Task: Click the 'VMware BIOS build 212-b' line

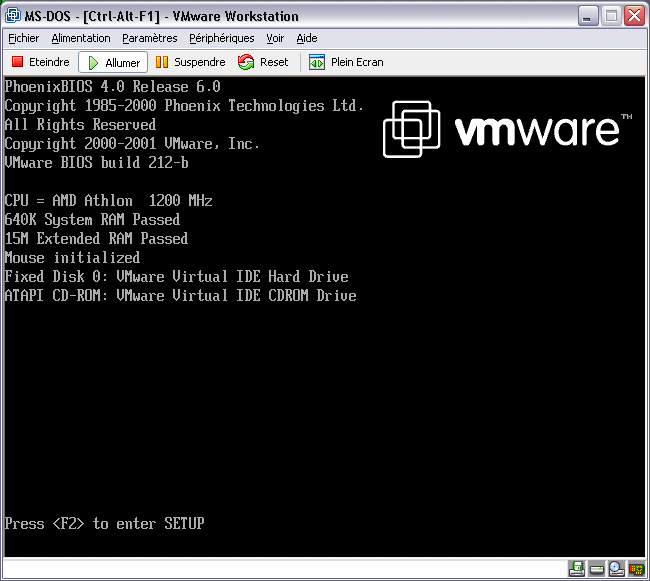Action: point(97,162)
